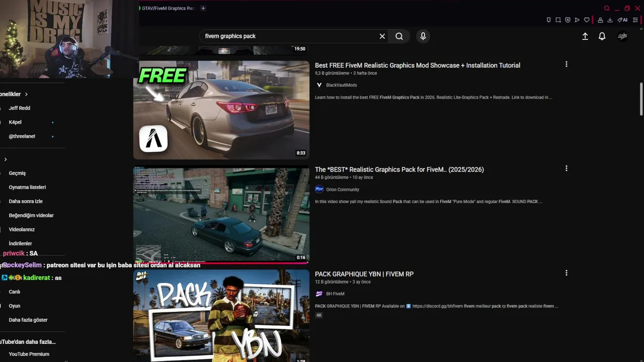The height and width of the screenshot is (362, 644).
Task: Click the magnifier search button
Action: 399,36
